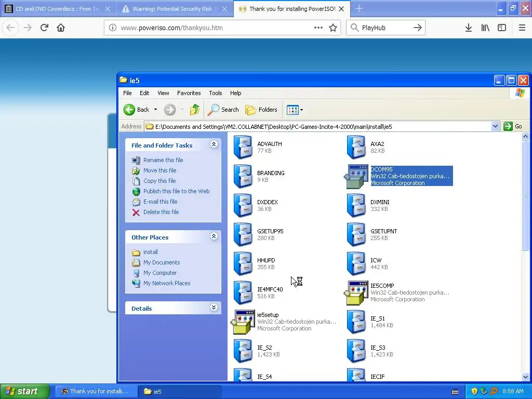This screenshot has width=532, height=399.
Task: Select the GSETUPNT file icon
Action: click(356, 235)
